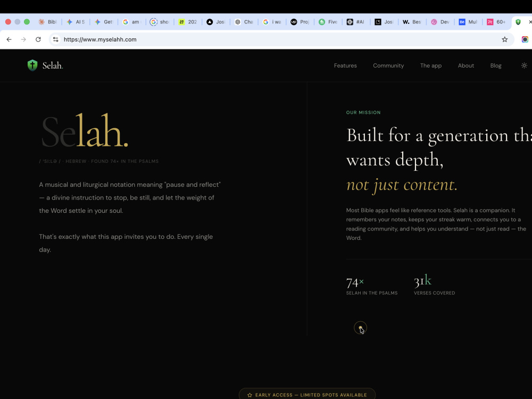The width and height of the screenshot is (532, 399).
Task: Click the '31k' statistic
Action: (x=422, y=281)
